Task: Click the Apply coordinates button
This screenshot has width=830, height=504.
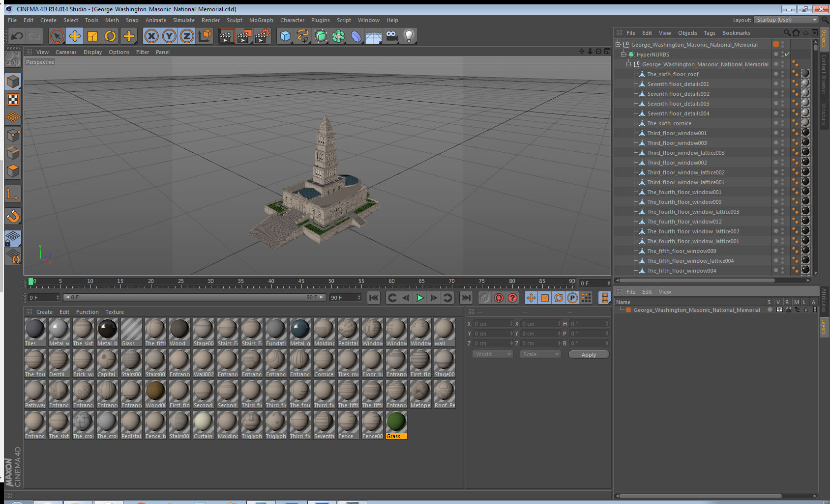Action: click(x=589, y=354)
